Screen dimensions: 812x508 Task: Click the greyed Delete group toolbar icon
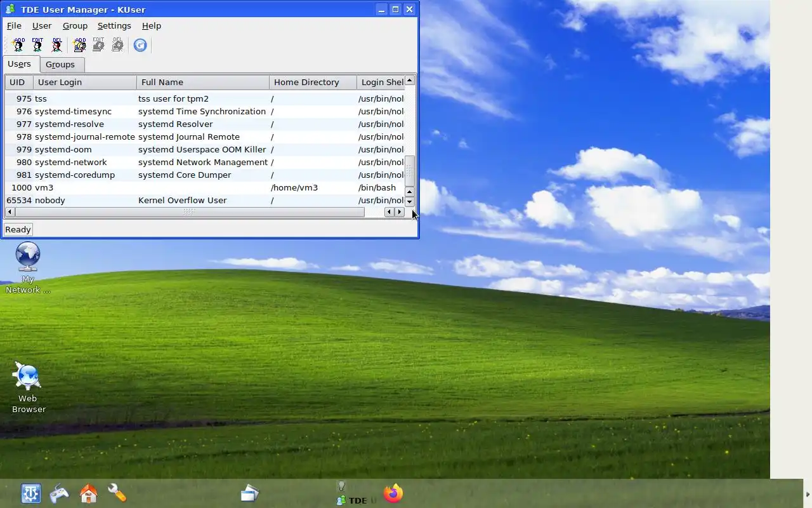click(117, 45)
